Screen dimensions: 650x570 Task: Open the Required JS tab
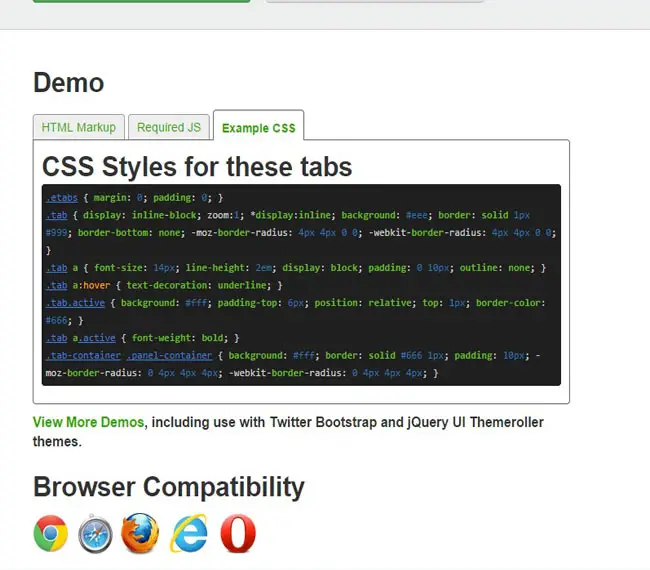(169, 127)
